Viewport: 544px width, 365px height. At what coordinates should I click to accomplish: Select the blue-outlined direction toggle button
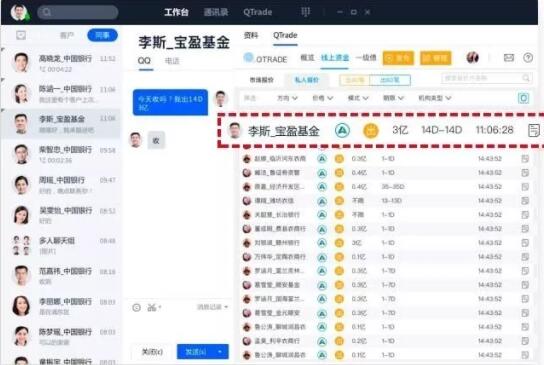390,80
